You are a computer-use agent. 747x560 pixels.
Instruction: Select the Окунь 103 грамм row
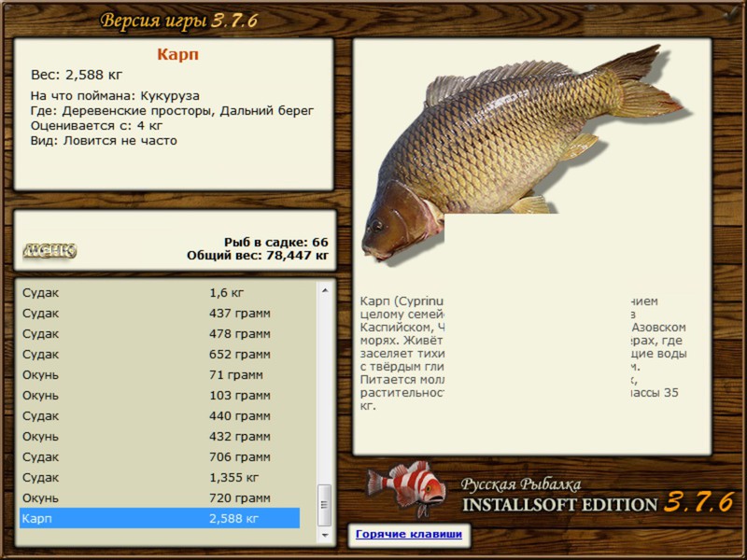[160, 395]
